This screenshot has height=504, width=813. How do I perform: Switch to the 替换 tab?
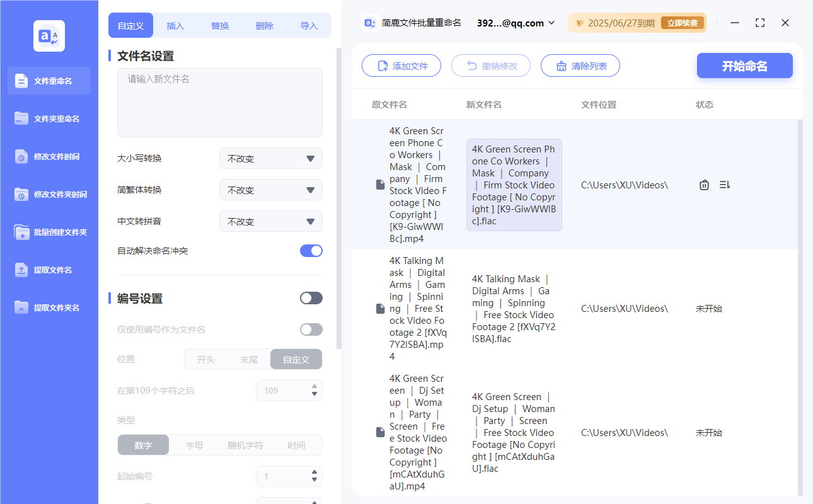point(219,25)
